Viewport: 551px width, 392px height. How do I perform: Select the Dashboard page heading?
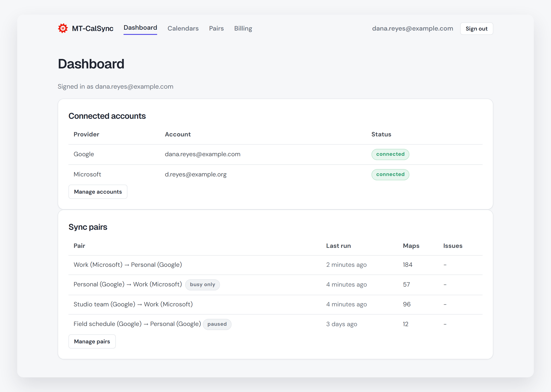tap(91, 64)
